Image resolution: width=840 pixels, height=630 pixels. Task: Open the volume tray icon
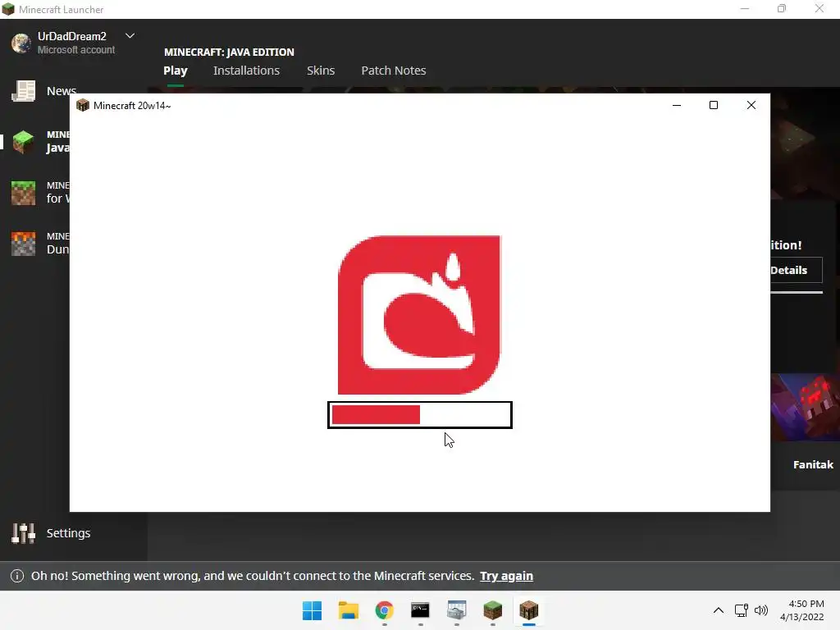coord(760,610)
